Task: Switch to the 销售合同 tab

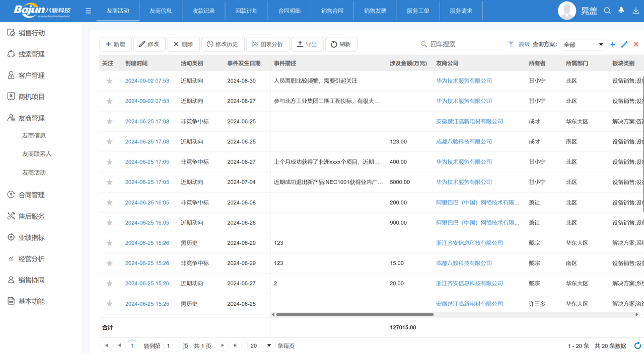Action: pos(332,10)
